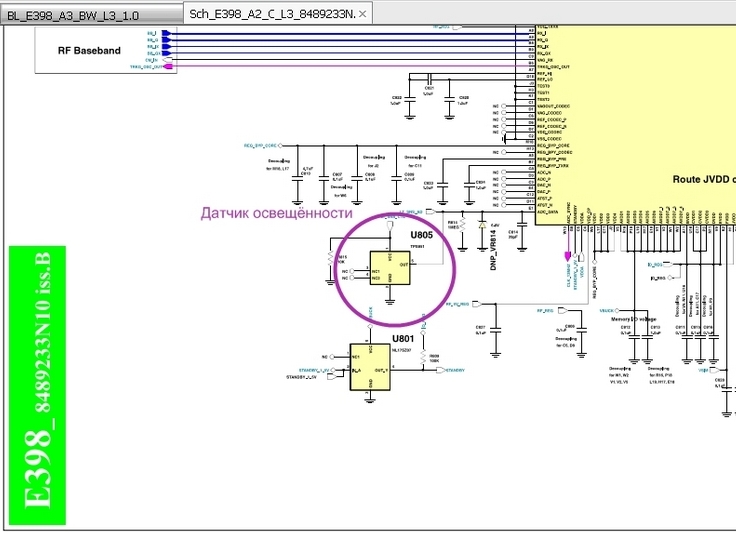The height and width of the screenshot is (533, 736).
Task: Click the TRKG_OSC_OUT magenta port arrow
Action: [x=168, y=67]
